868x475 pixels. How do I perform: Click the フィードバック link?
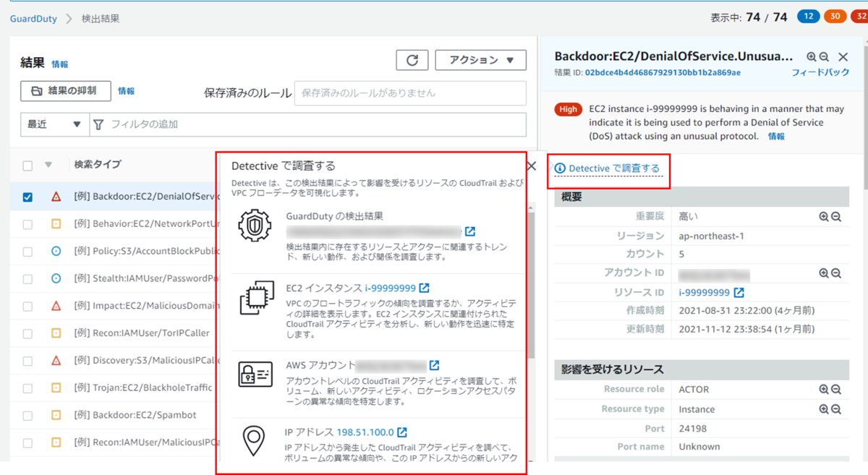click(x=820, y=73)
